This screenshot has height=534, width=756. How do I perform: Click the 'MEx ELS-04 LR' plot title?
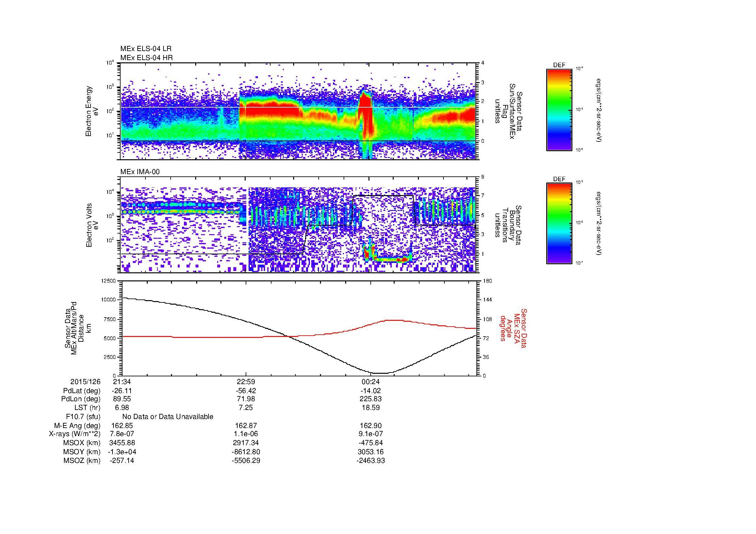[x=146, y=49]
